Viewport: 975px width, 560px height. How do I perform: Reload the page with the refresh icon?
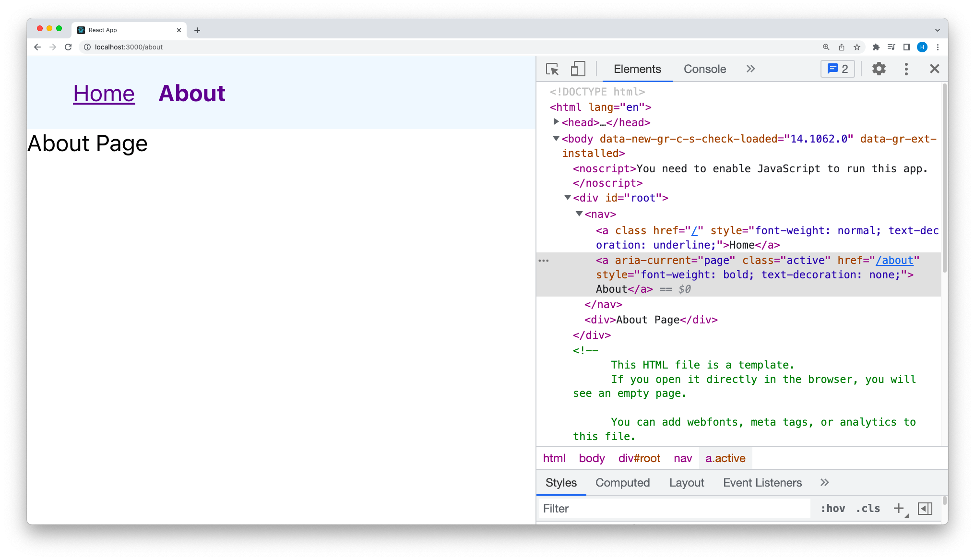pyautogui.click(x=68, y=47)
